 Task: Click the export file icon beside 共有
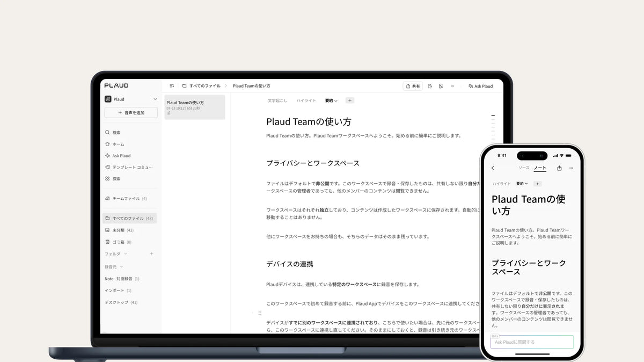[430, 86]
